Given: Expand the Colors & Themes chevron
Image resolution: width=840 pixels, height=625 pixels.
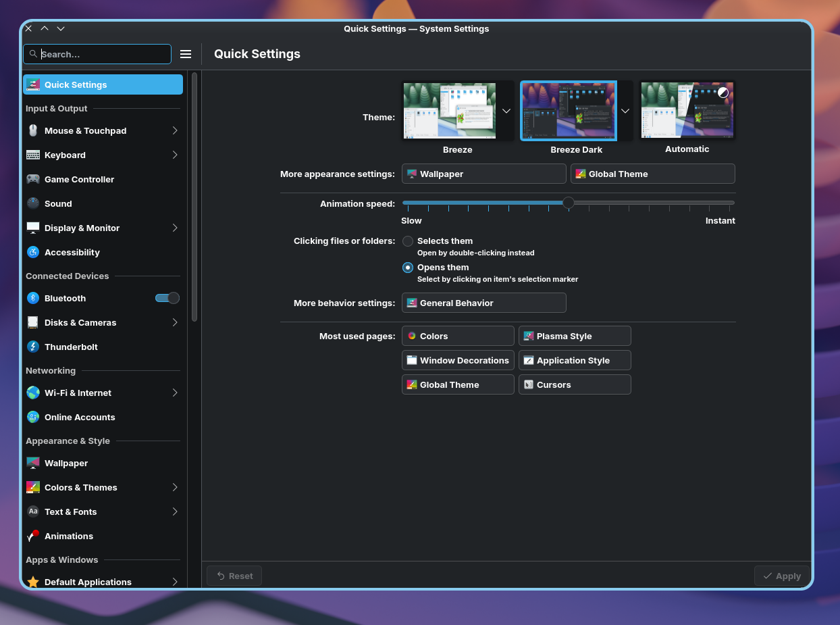Looking at the screenshot, I should (175, 487).
